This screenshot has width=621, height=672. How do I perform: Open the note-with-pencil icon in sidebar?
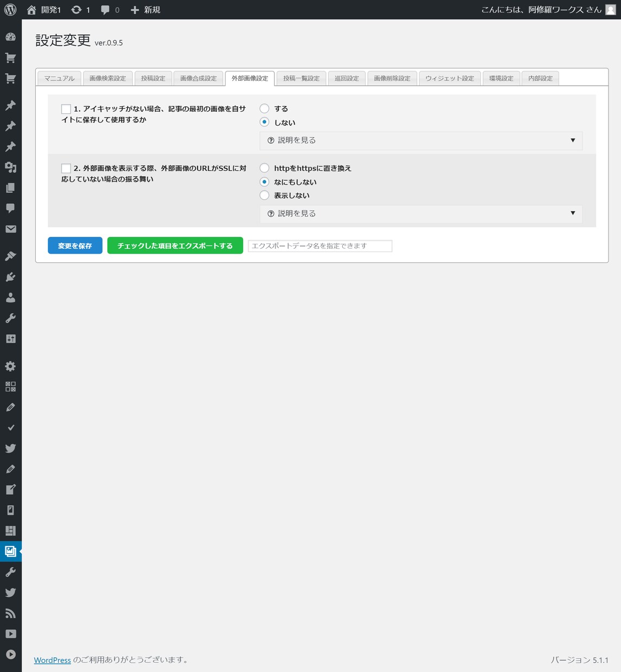[10, 489]
